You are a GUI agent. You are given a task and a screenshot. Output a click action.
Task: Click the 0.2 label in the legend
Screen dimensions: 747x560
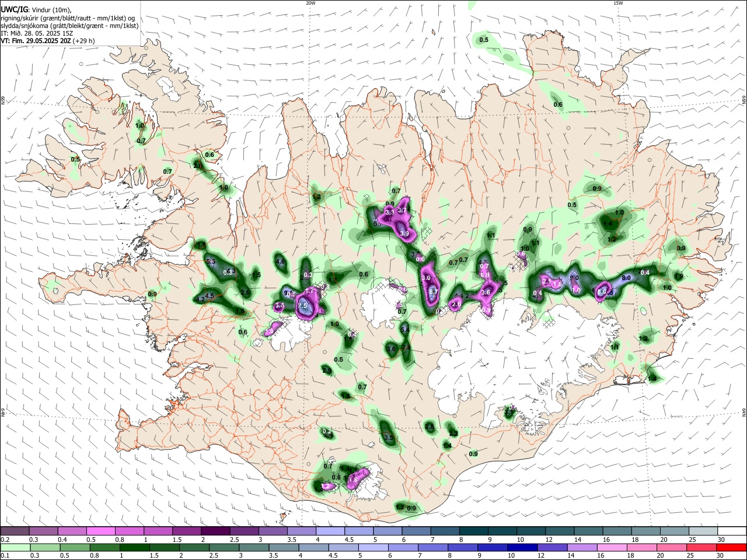coord(4,540)
